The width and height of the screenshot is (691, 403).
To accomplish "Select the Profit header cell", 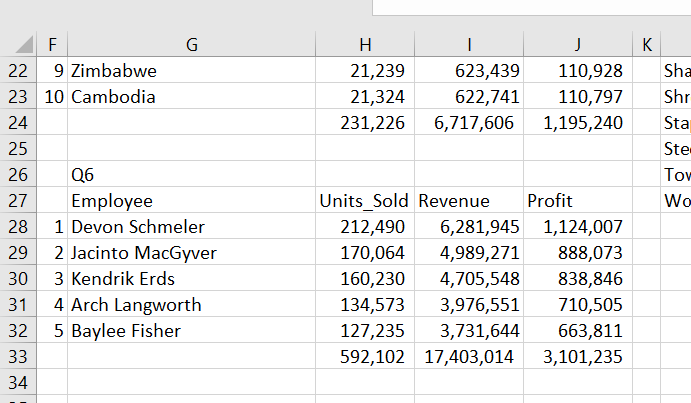I will point(551,201).
